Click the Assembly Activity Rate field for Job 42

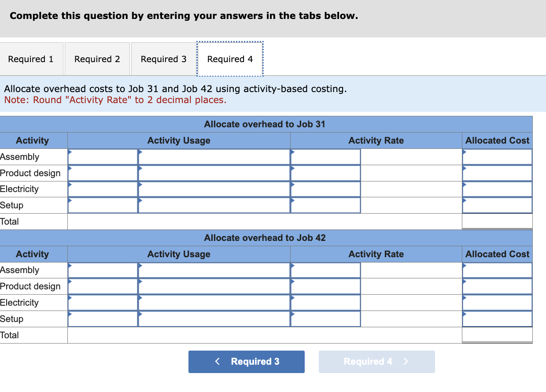click(325, 270)
